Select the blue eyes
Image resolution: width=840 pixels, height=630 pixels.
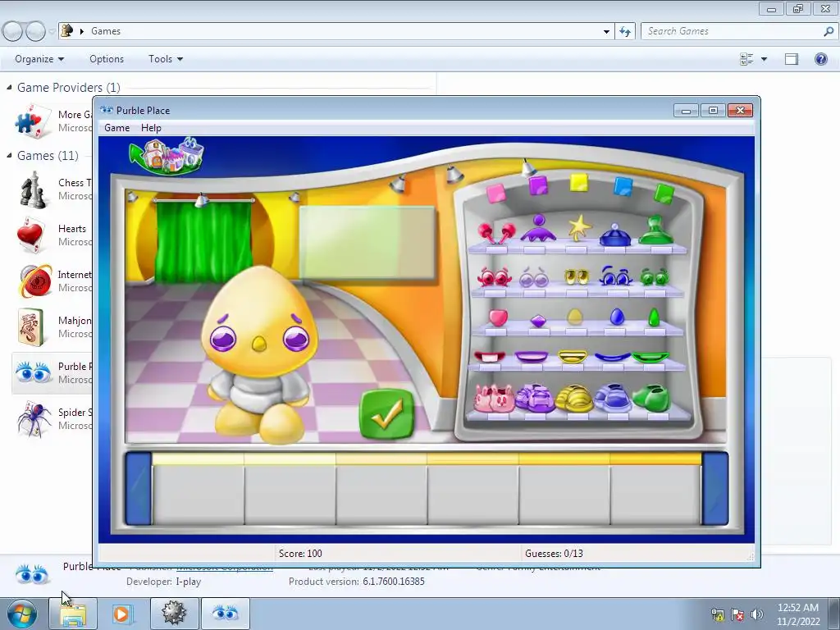pyautogui.click(x=616, y=276)
